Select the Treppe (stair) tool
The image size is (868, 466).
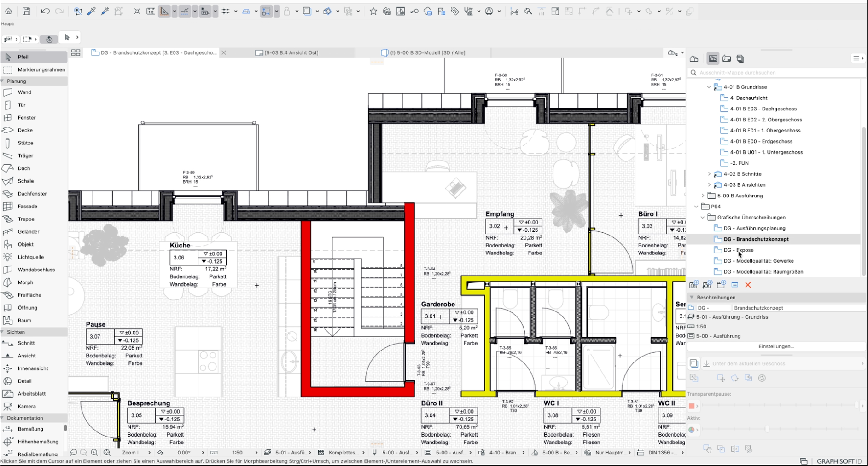[x=34, y=219]
